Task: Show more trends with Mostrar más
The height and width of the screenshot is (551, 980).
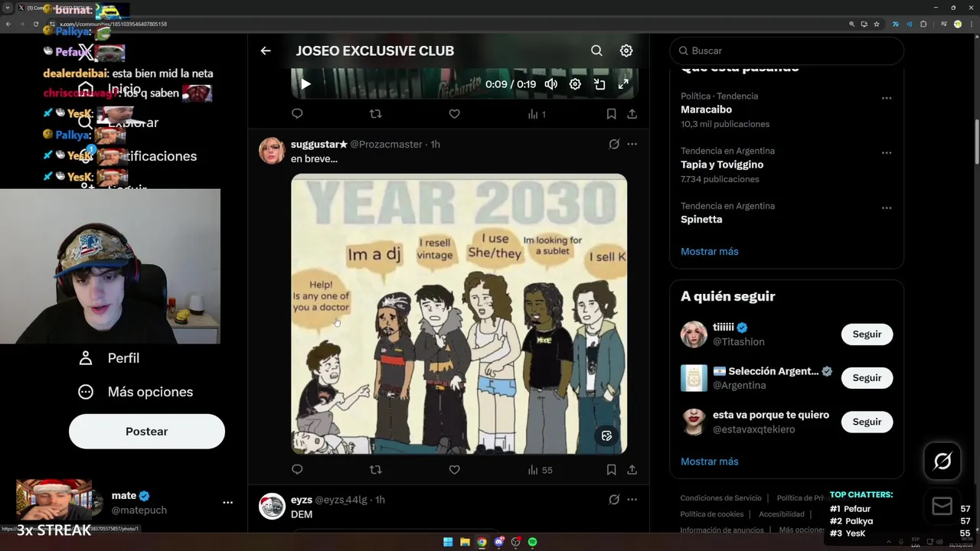Action: pyautogui.click(x=710, y=251)
